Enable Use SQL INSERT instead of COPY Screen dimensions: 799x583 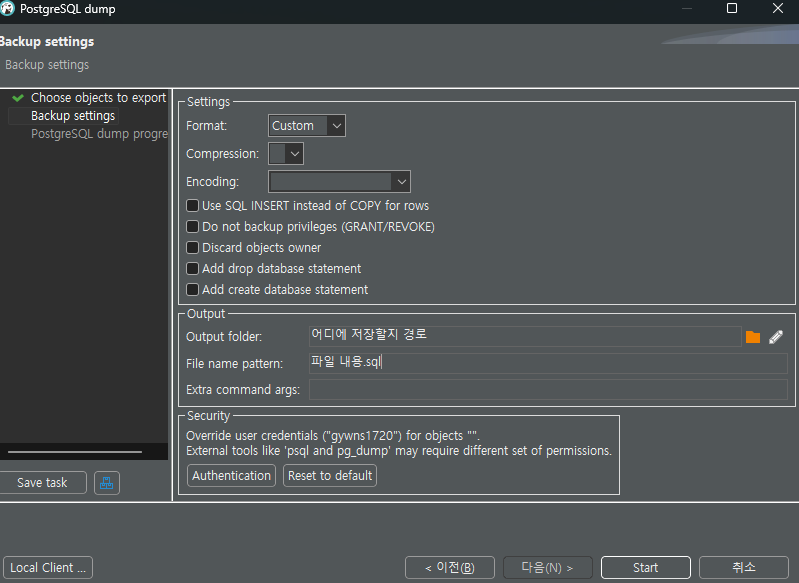point(192,205)
